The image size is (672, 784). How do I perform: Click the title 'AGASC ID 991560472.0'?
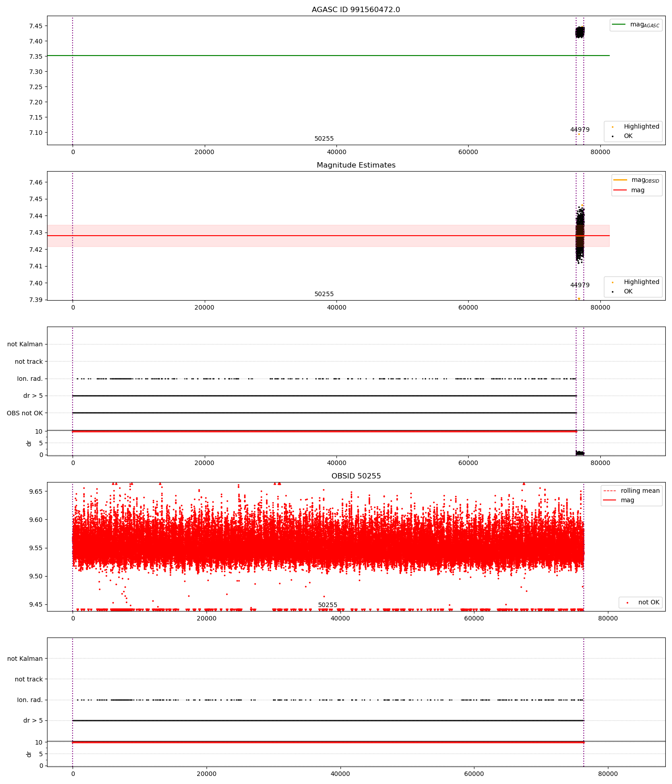click(x=356, y=10)
